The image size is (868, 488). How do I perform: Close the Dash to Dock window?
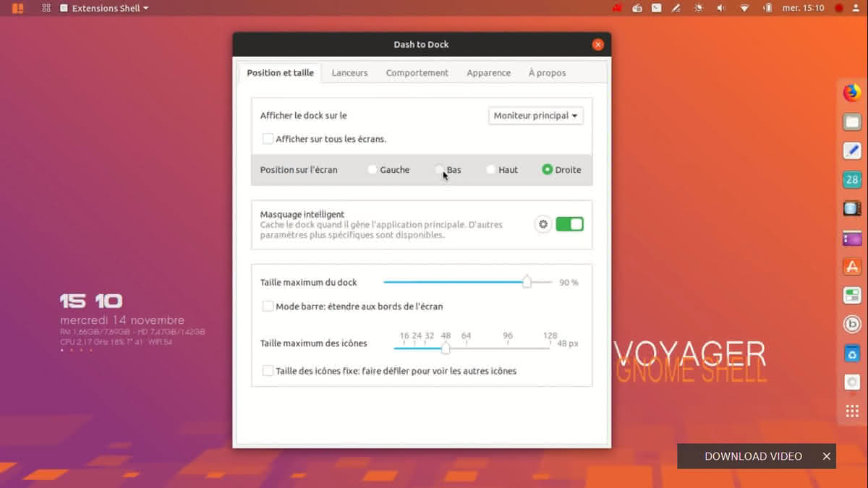[597, 45]
